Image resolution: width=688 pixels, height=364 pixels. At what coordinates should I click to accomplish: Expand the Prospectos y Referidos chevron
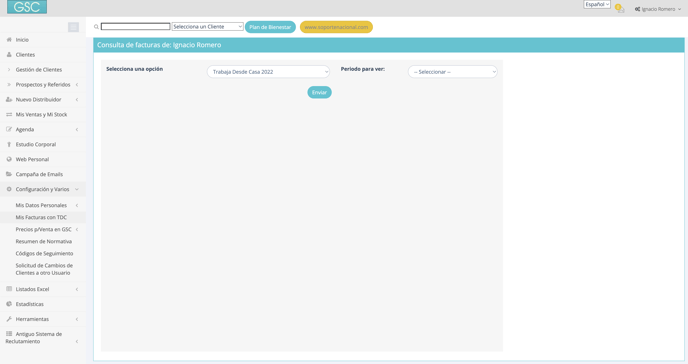click(x=77, y=85)
